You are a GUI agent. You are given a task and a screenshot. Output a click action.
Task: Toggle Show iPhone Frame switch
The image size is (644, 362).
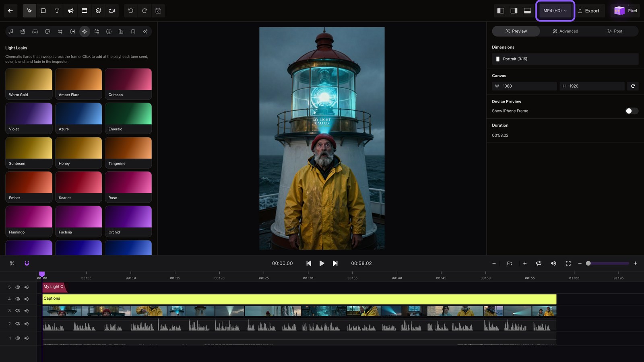632,111
